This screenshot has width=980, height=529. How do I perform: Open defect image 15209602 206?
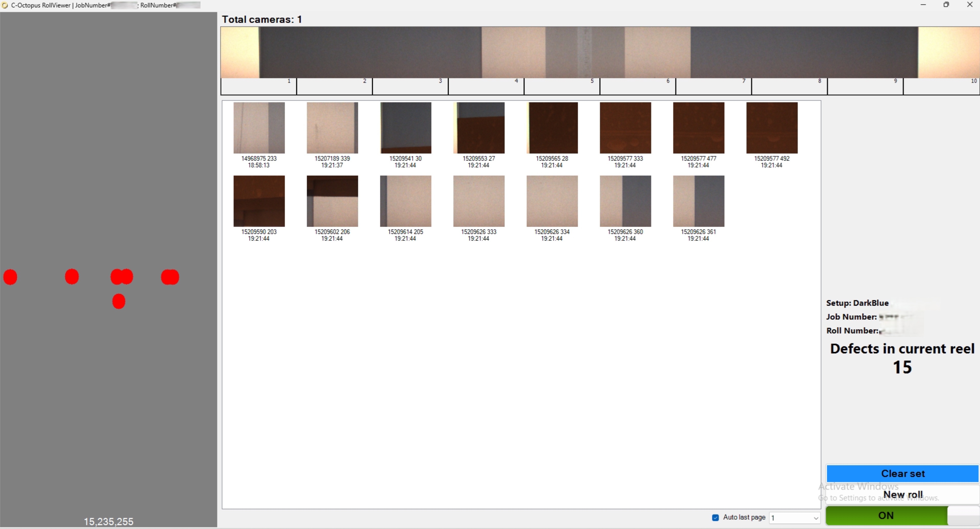click(x=332, y=201)
